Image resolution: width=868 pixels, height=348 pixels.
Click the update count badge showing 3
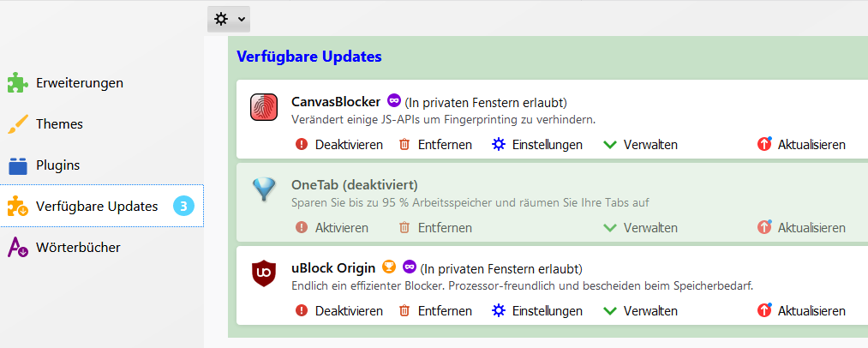[x=183, y=206]
